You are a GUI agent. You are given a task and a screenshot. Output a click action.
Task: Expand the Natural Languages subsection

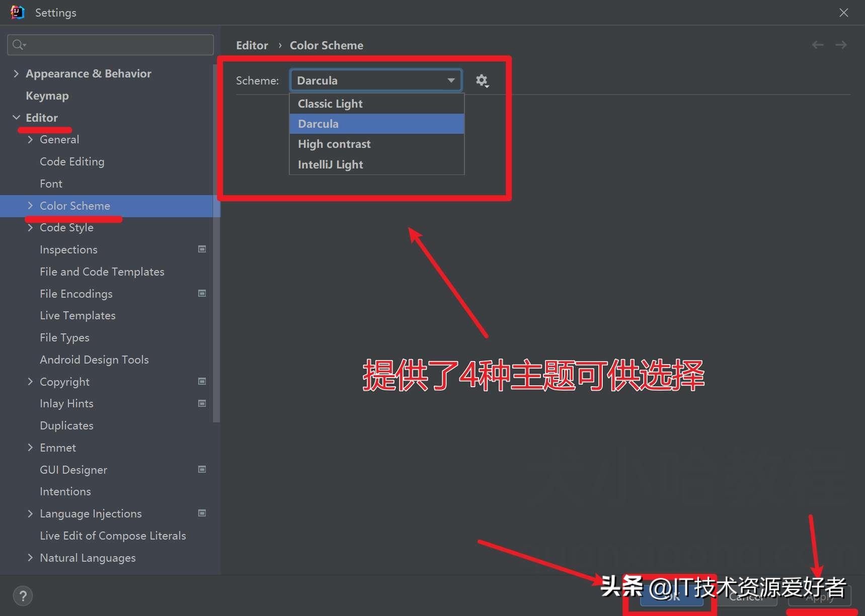click(30, 557)
